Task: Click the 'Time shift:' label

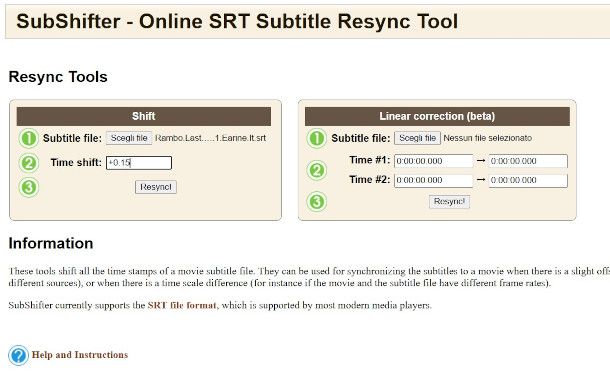Action: [76, 163]
